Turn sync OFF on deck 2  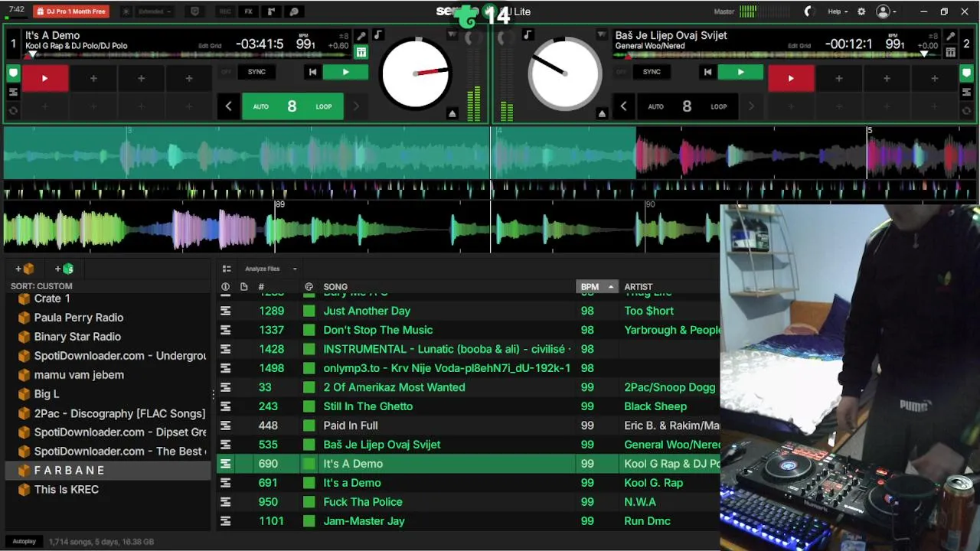(621, 72)
